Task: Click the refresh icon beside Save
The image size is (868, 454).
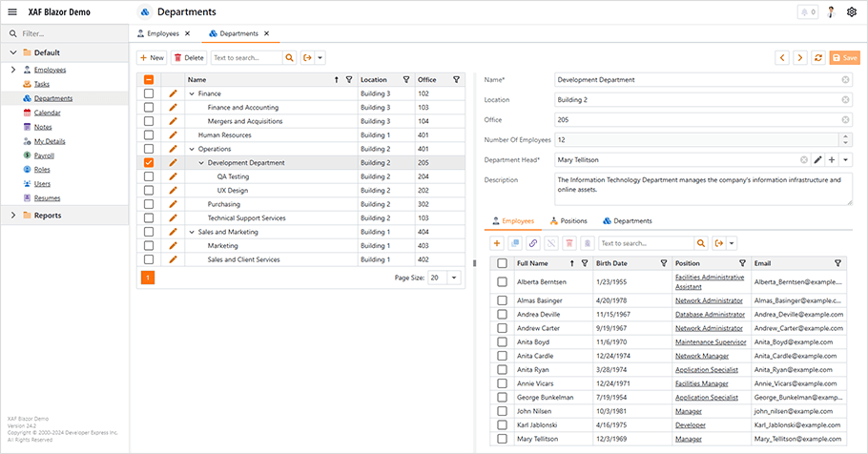Action: 818,58
